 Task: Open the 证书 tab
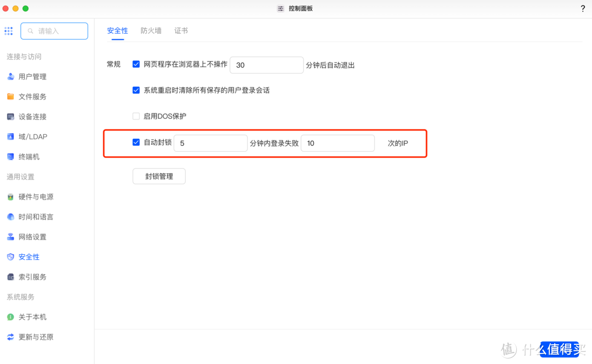181,31
